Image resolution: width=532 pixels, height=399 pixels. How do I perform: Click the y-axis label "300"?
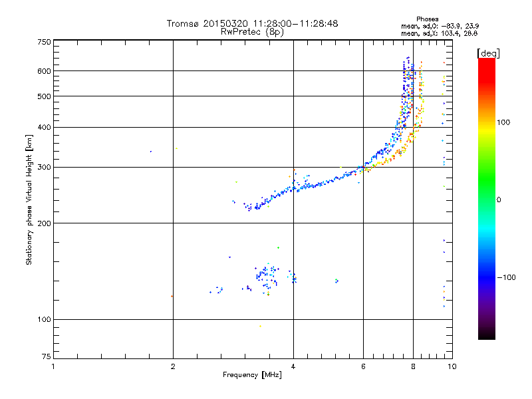(44, 168)
